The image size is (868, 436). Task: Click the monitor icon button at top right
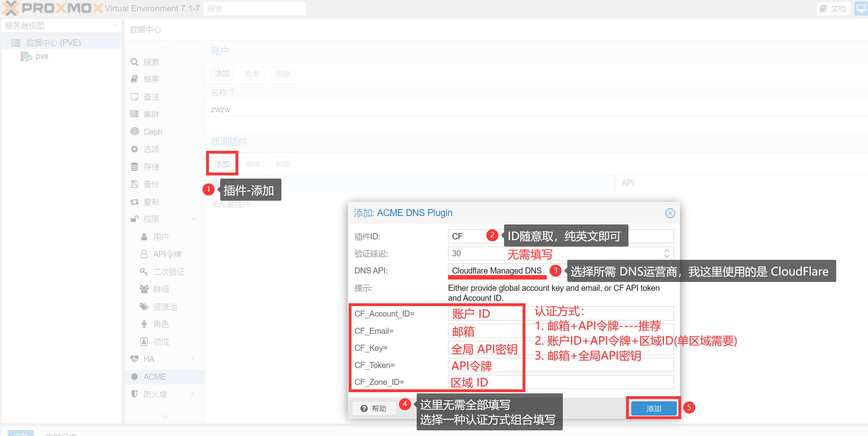point(861,8)
